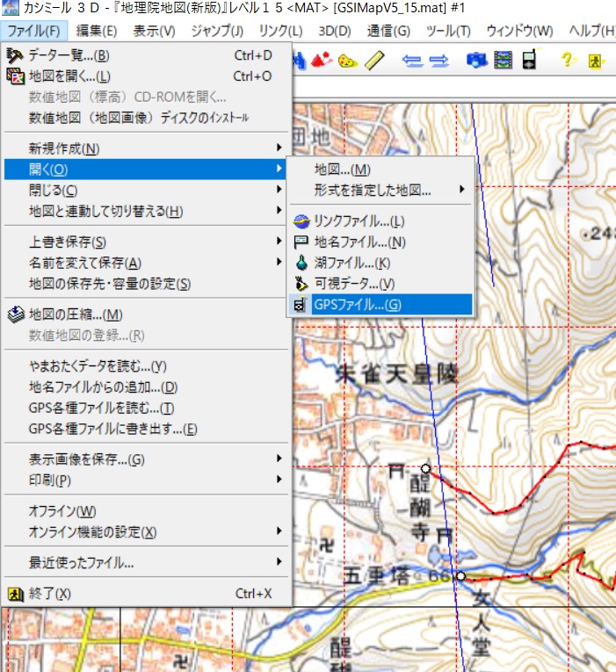The height and width of the screenshot is (672, 616).
Task: Choose 地図の圧縮...(M) menu entry
Action: click(147, 314)
